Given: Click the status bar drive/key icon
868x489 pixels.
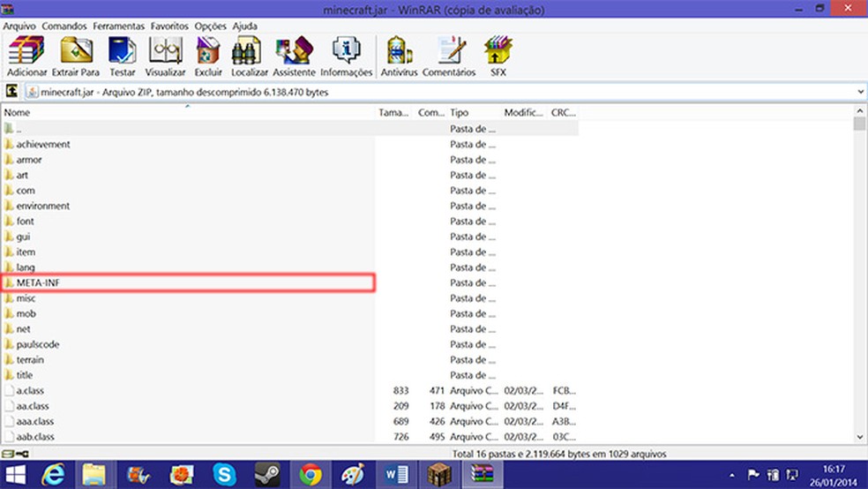Looking at the screenshot, I should click(x=15, y=454).
